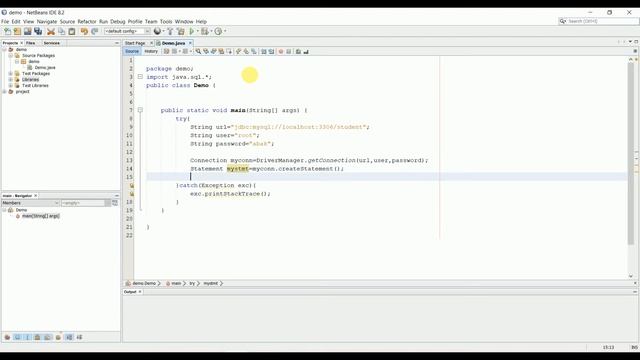This screenshot has height=360, width=640.
Task: Expand the project node in Projects
Action: click(4, 92)
